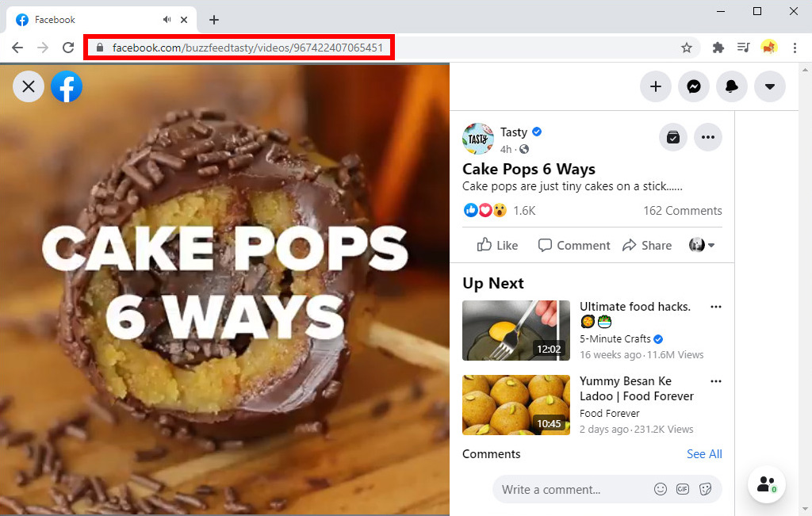This screenshot has width=812, height=516.
Task: Click the Facebook logo
Action: pos(66,86)
